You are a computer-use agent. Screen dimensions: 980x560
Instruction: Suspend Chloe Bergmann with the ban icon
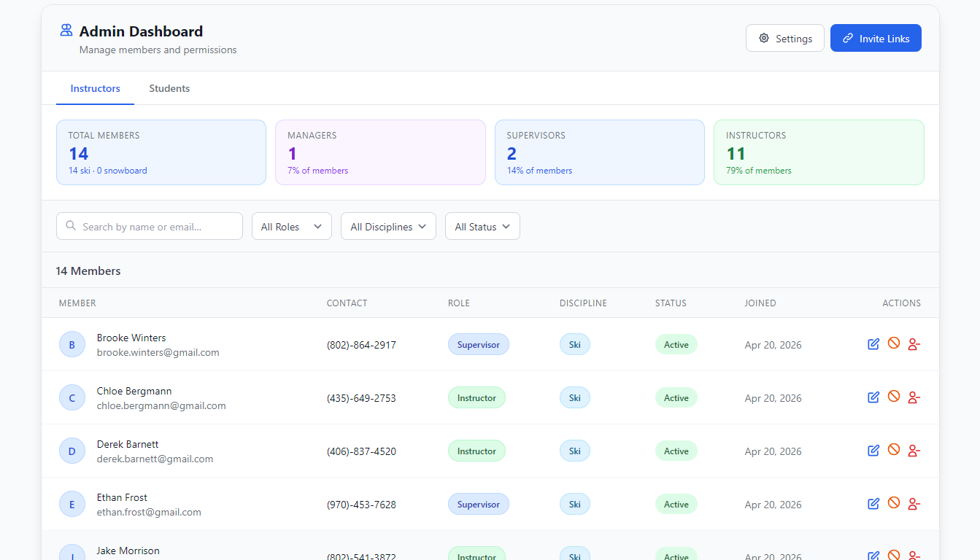894,397
